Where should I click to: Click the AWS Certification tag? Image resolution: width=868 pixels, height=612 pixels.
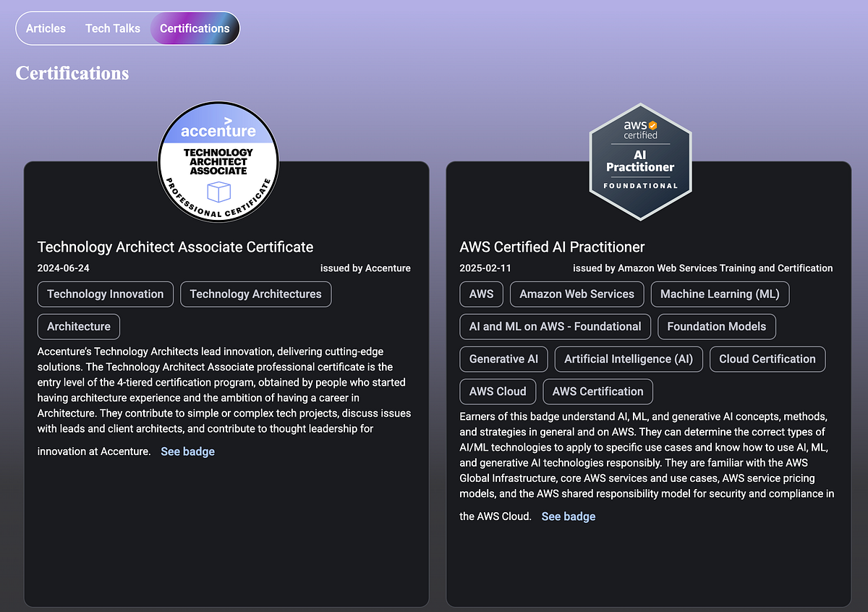click(x=597, y=391)
